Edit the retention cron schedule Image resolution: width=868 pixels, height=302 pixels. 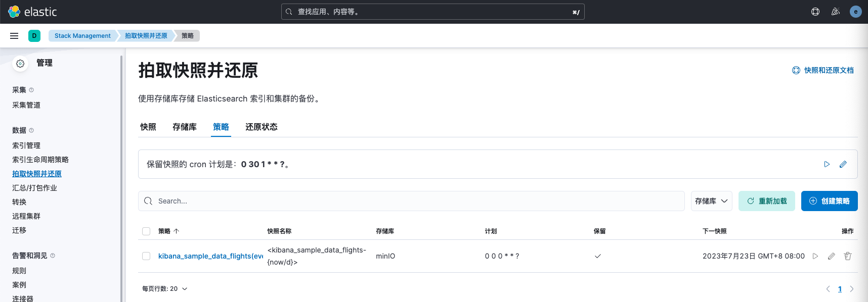pos(843,164)
